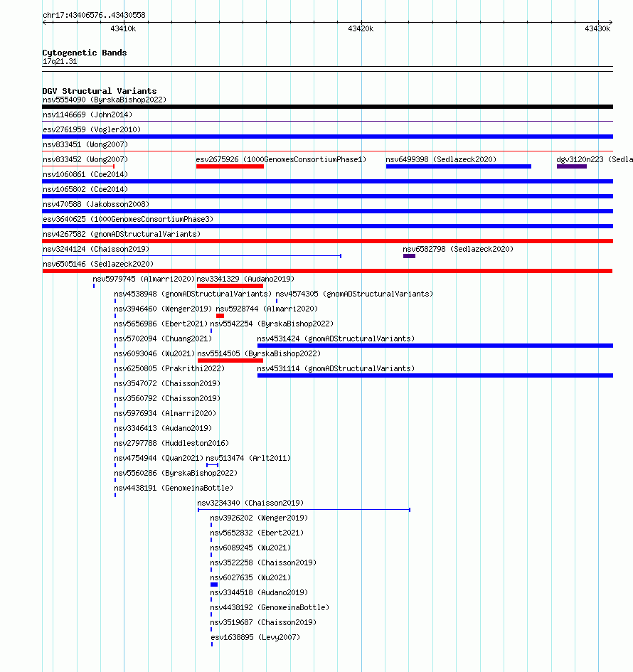Click nsv6093046 (Wu2021) label

pos(154,354)
